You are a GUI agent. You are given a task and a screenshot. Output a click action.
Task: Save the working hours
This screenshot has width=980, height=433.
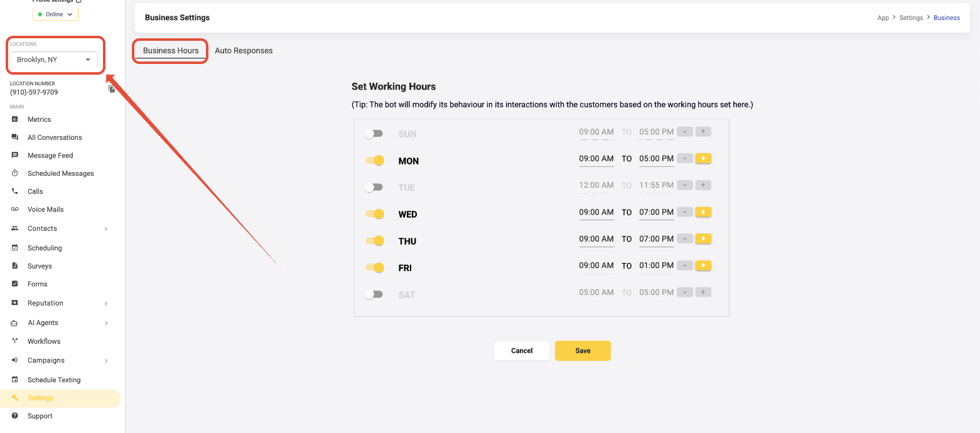coord(583,351)
